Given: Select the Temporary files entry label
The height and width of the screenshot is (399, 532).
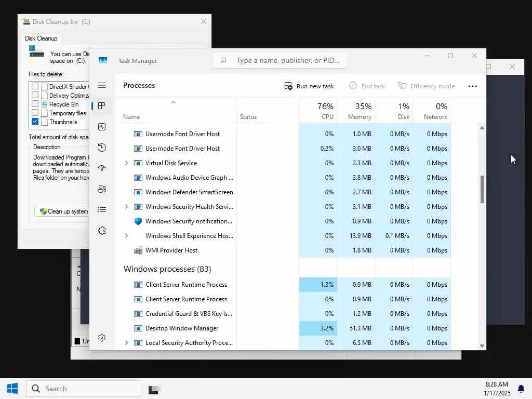Looking at the screenshot, I should coord(68,113).
